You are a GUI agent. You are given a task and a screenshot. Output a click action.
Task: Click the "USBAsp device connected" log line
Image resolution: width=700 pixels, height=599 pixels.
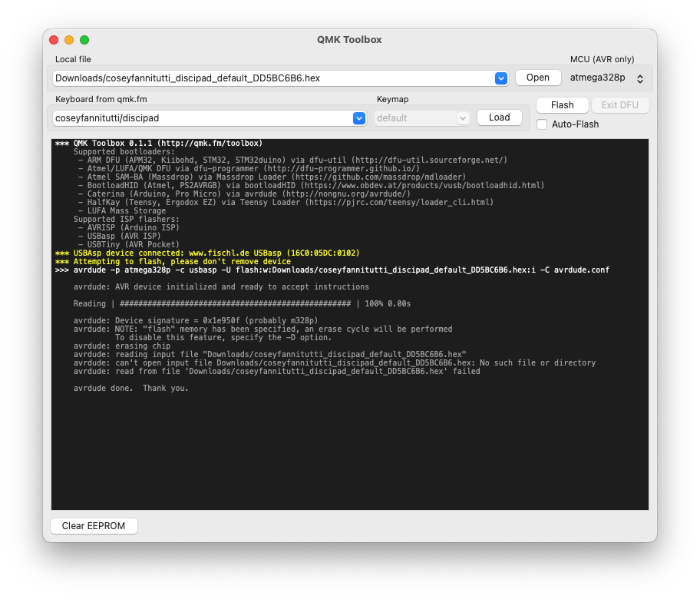207,253
